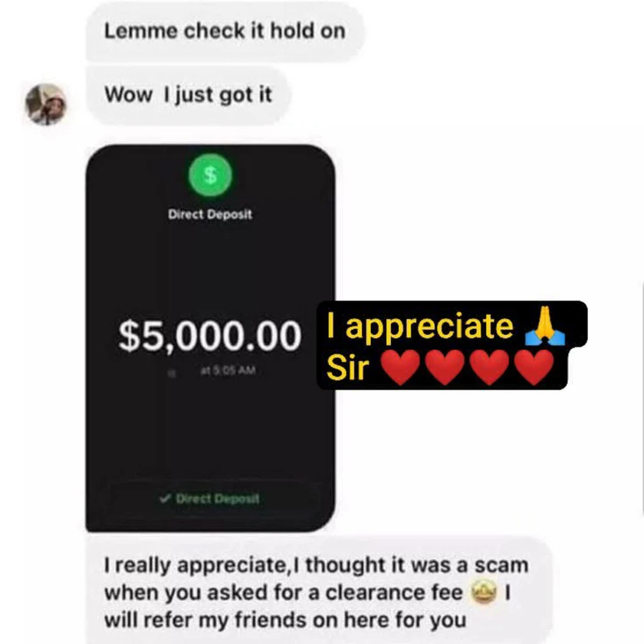Click the green checkmark beside Direct Deposit
Image resolution: width=644 pixels, height=644 pixels.
click(165, 498)
